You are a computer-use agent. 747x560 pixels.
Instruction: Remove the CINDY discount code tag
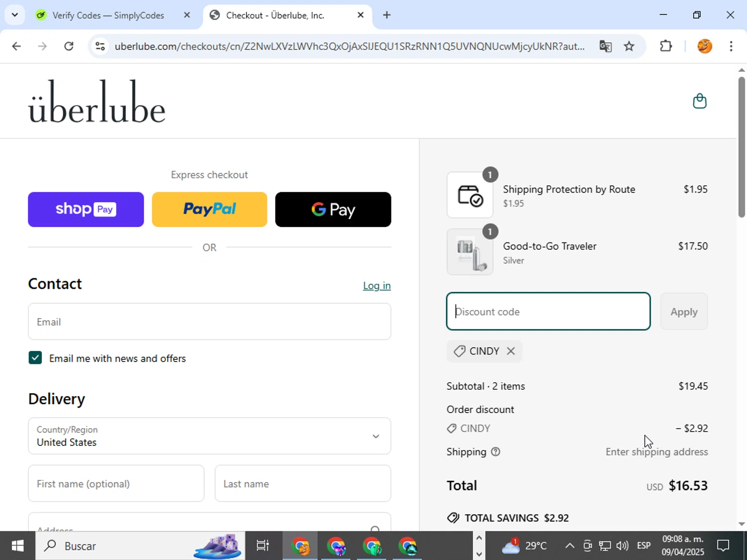coord(511,351)
